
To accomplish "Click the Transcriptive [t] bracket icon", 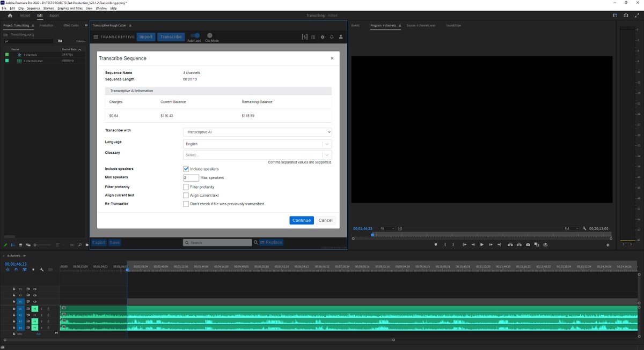I will (x=305, y=37).
